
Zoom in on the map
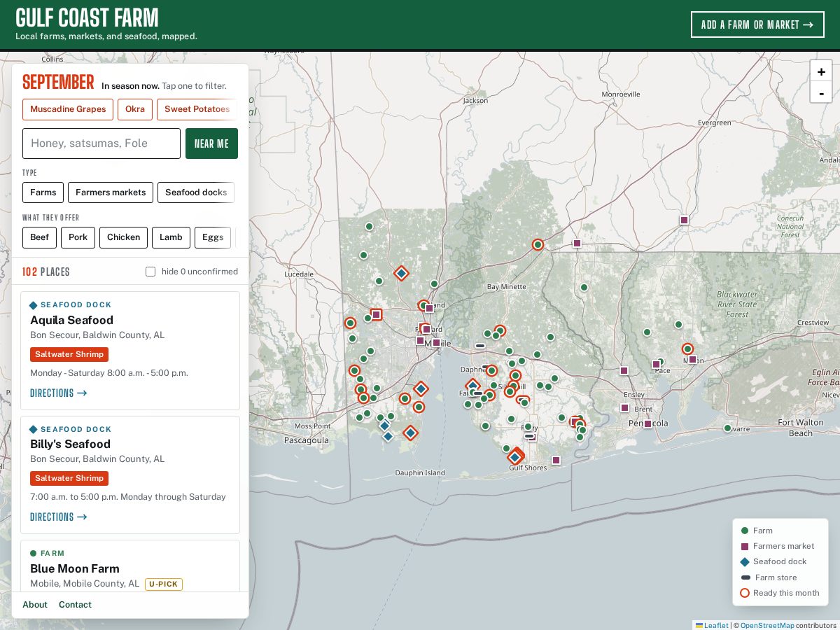[x=821, y=71]
